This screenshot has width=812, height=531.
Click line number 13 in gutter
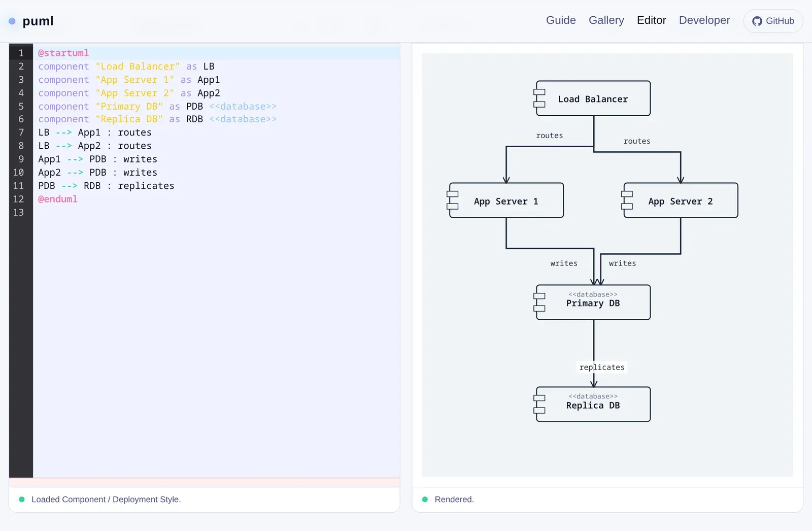tap(18, 212)
